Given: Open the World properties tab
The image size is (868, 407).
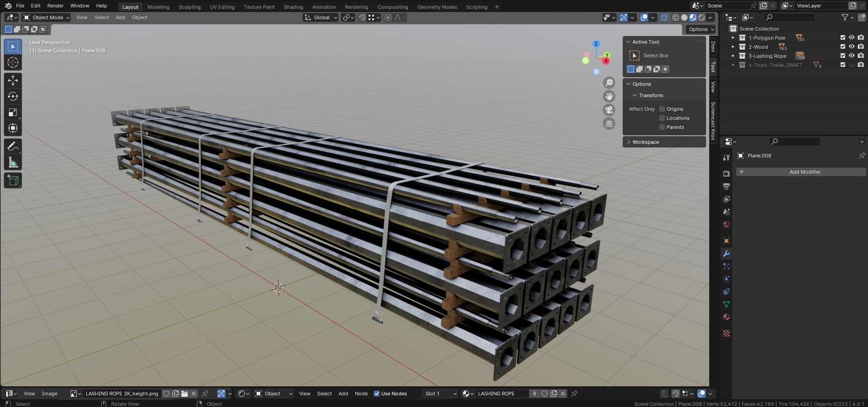Looking at the screenshot, I should click(x=726, y=225).
